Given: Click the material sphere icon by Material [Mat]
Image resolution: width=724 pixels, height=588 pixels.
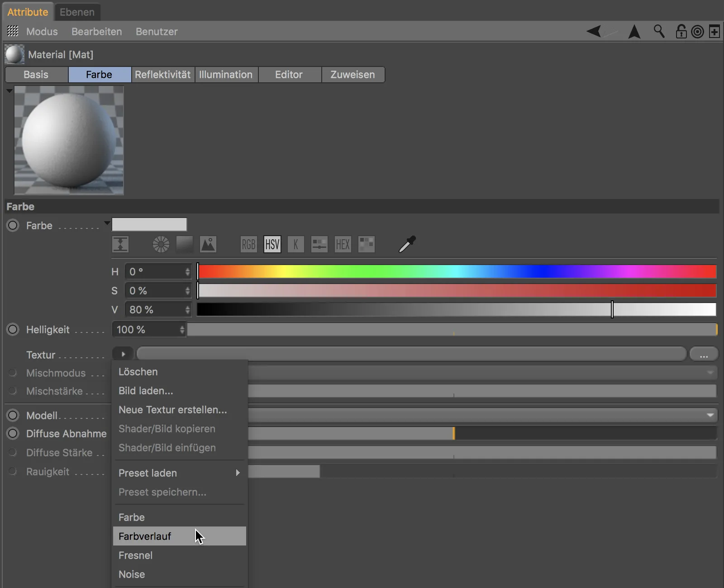Looking at the screenshot, I should 14,54.
